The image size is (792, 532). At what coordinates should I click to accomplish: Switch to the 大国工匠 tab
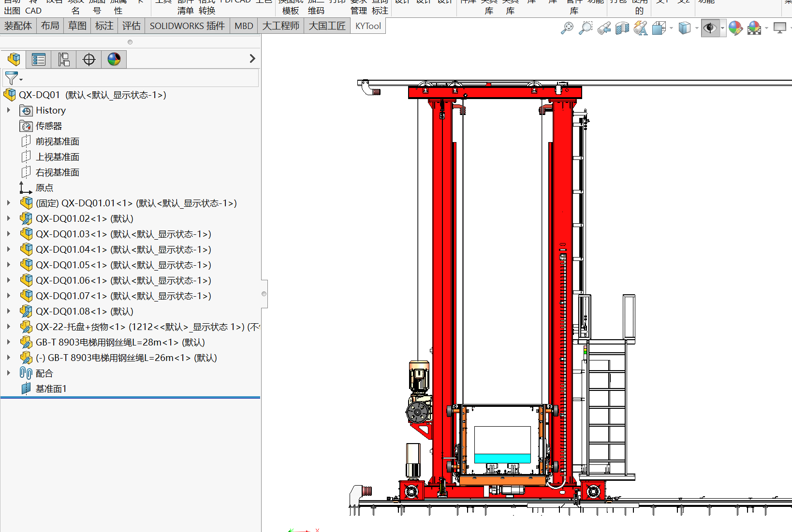tap(327, 26)
